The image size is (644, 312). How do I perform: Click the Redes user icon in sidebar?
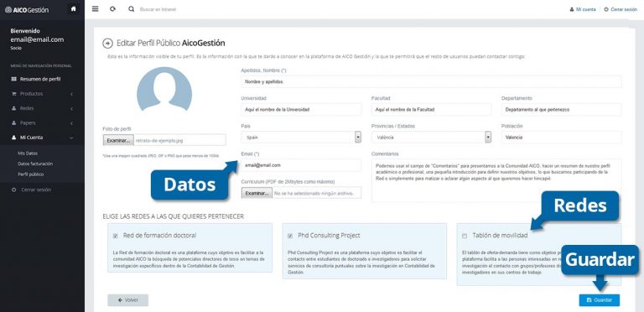tap(13, 109)
